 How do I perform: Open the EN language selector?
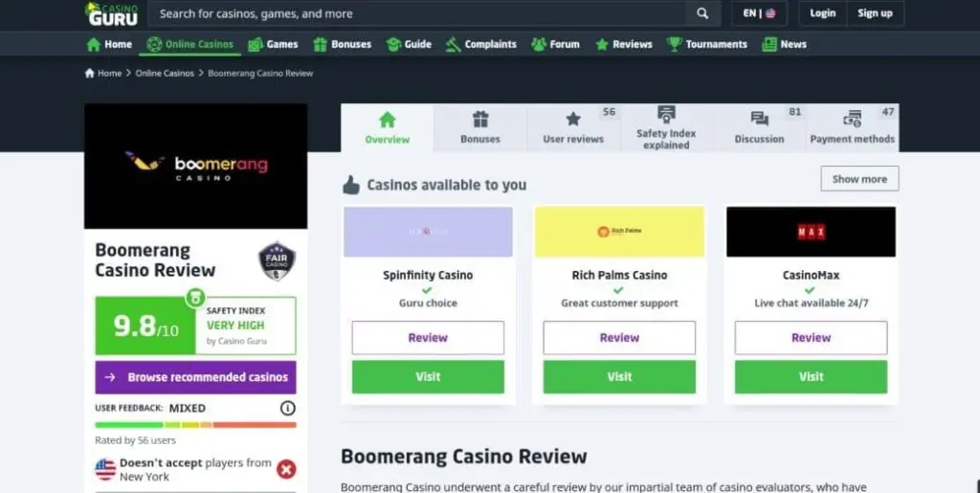pos(759,13)
